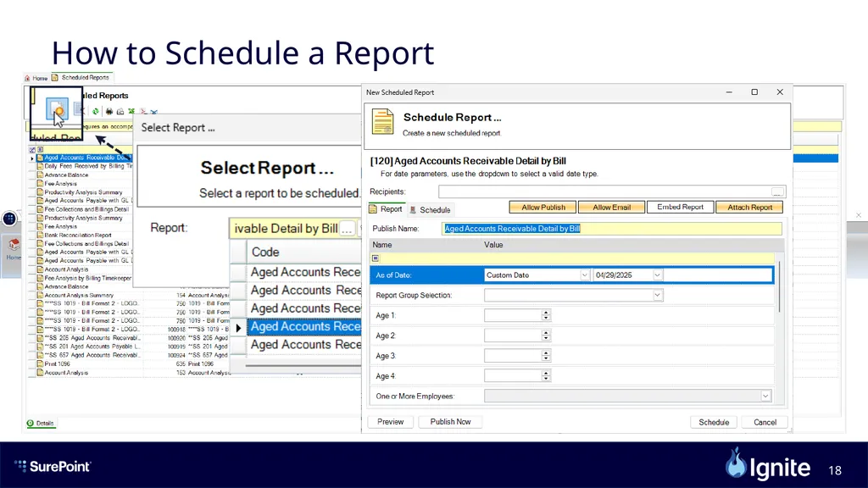Click the New Scheduled Report toolbar icon
Screen dimensions: 868x488
57,109
